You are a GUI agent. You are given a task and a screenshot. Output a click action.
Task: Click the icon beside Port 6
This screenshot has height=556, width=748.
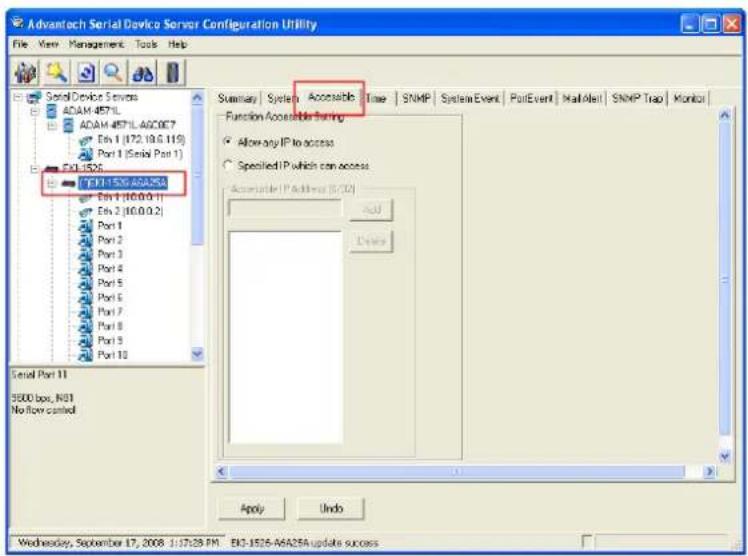(85, 298)
